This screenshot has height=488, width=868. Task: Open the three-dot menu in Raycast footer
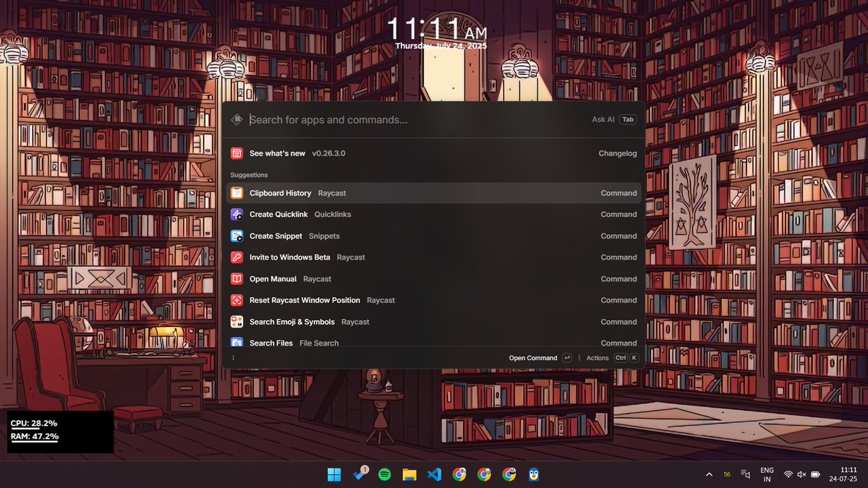233,358
